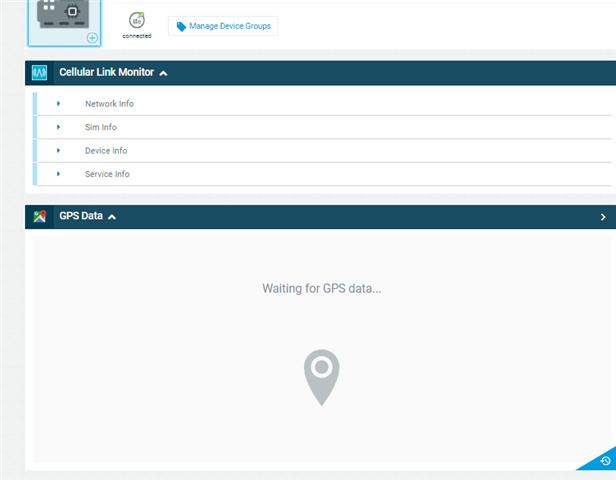Expand the Device Info arrow
Image resolution: width=616 pixels, height=480 pixels.
pyautogui.click(x=58, y=150)
